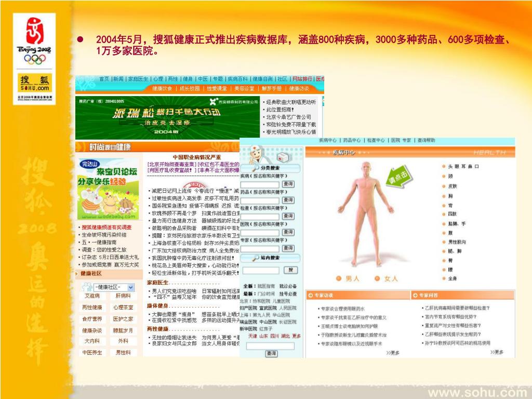Click the arrow icon before 专家访谈 header

310,296
